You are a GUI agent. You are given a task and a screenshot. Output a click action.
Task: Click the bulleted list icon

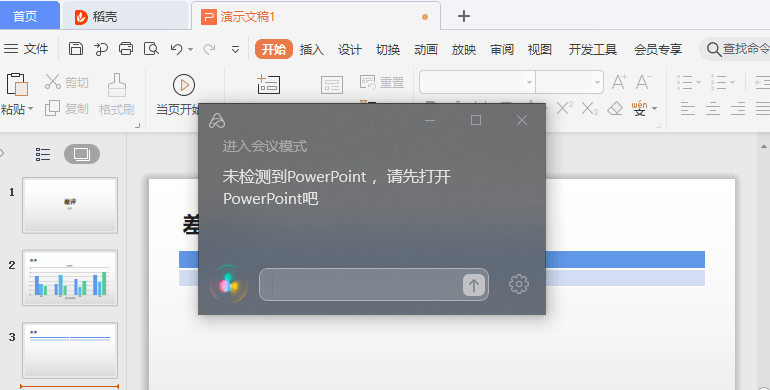tap(685, 82)
